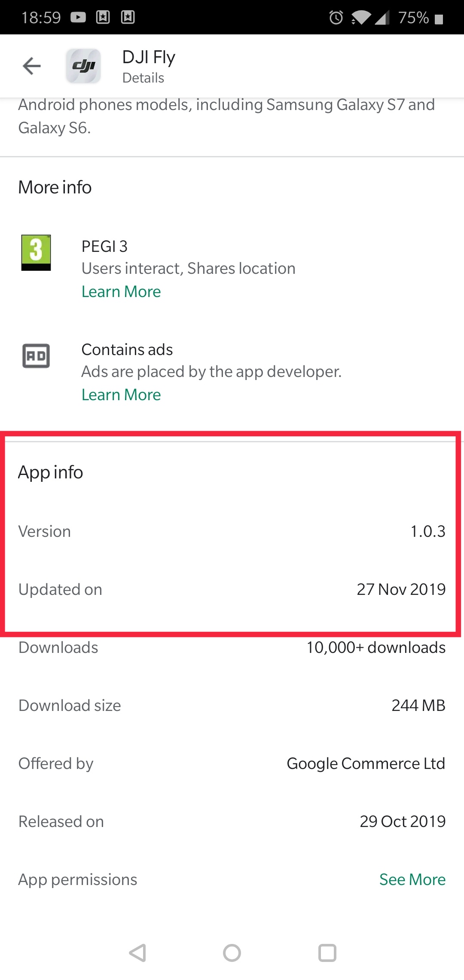The height and width of the screenshot is (980, 464).
Task: Open Learn More under PEGI 3
Action: pyautogui.click(x=121, y=292)
